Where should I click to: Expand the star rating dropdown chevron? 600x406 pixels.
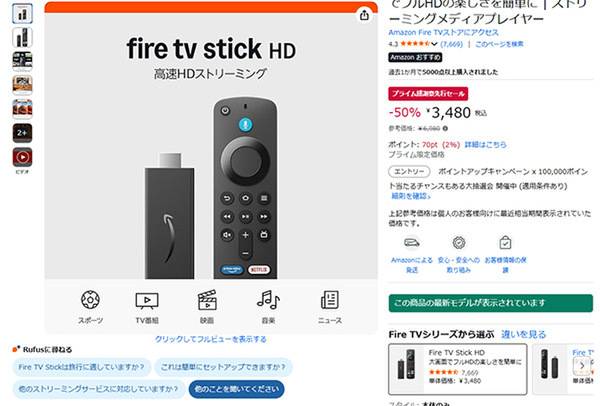point(434,44)
